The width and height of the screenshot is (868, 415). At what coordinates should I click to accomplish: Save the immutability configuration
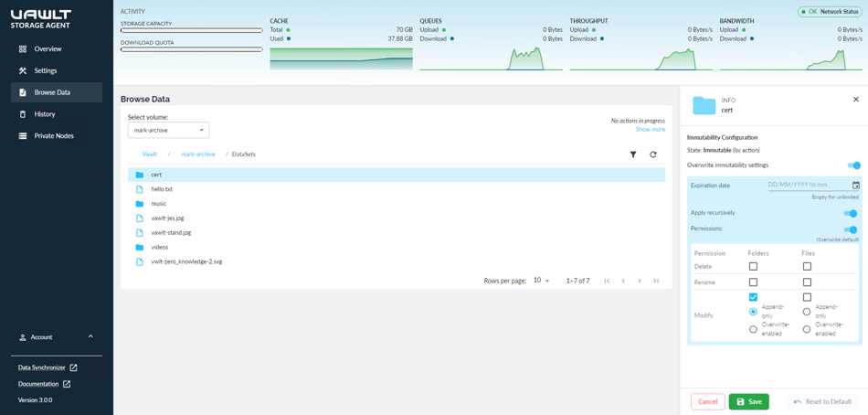749,401
